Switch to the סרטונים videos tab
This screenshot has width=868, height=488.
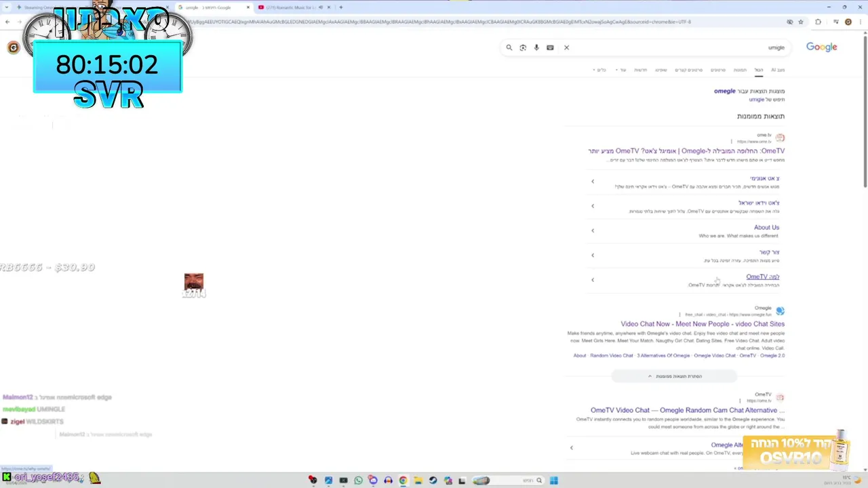[718, 70]
